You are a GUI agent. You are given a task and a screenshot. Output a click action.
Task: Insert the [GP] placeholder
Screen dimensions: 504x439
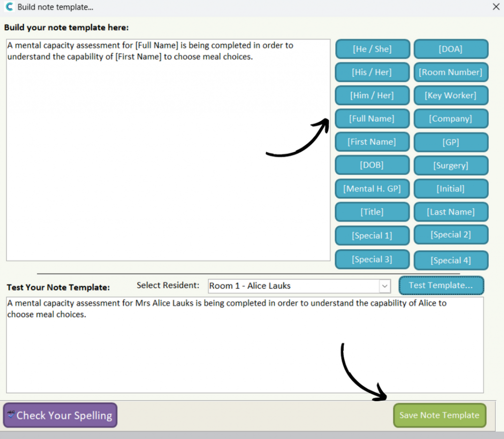tap(451, 142)
